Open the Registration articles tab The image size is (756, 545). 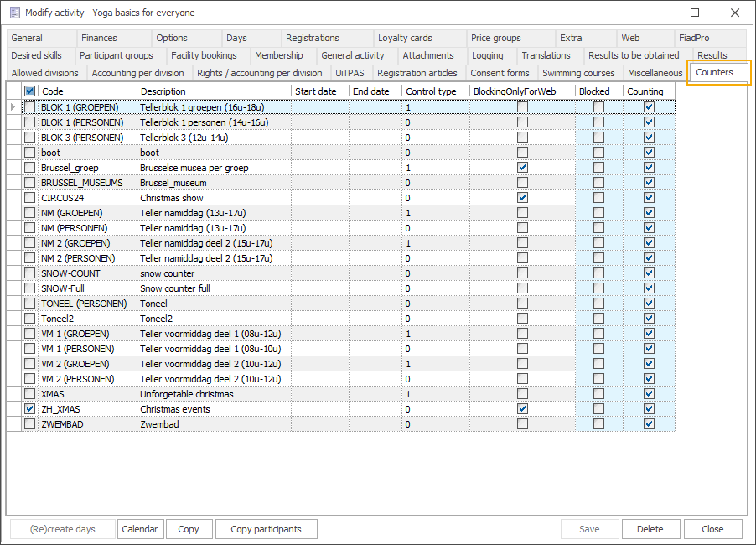coord(417,73)
